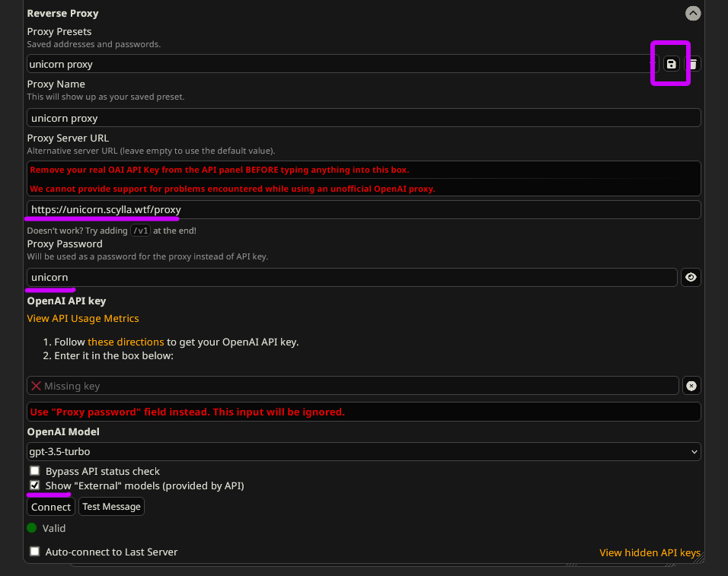Click the green Valid status indicator
The height and width of the screenshot is (576, 728).
coord(31,528)
